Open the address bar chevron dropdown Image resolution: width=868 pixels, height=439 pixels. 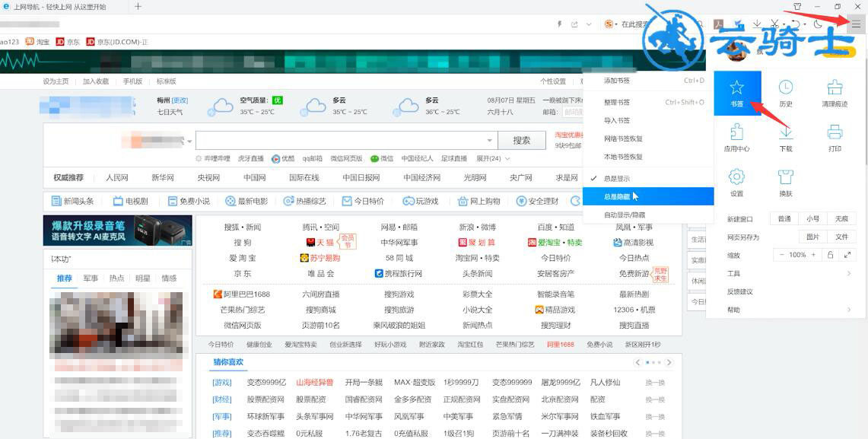[589, 24]
